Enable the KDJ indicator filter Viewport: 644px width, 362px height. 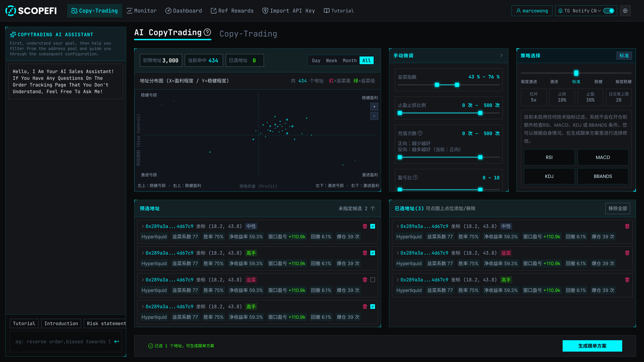(x=549, y=176)
